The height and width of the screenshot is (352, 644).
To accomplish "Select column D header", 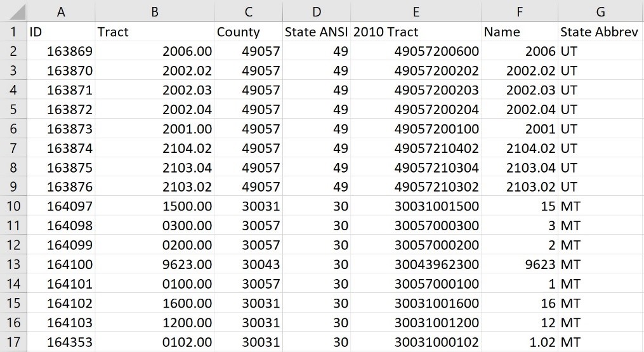I will click(x=316, y=11).
